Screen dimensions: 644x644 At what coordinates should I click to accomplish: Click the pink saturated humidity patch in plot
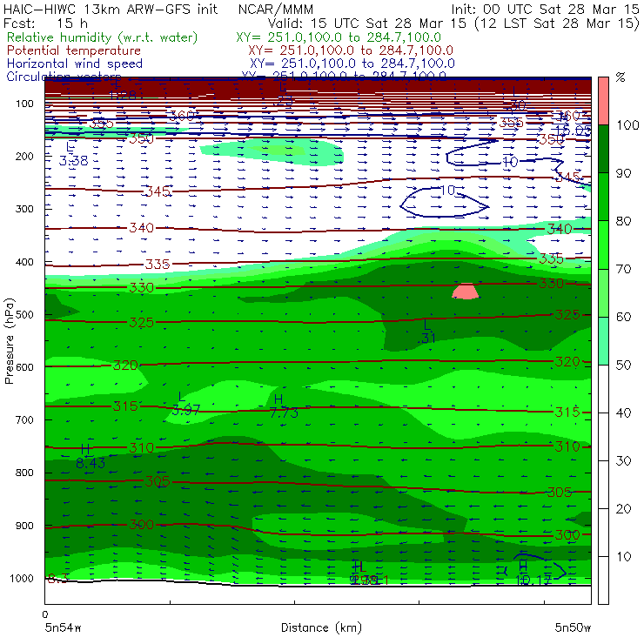pos(466,292)
